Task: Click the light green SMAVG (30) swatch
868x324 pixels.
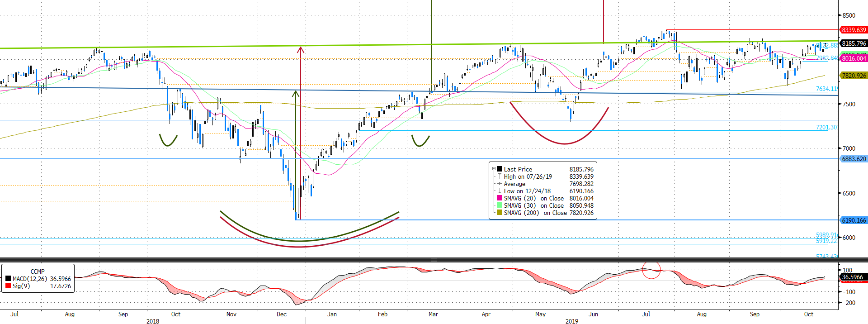Action: (500, 205)
